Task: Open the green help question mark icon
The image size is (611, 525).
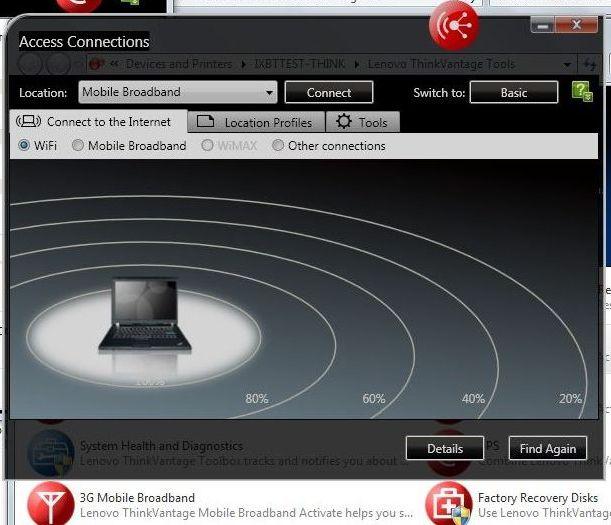Action: tap(582, 92)
